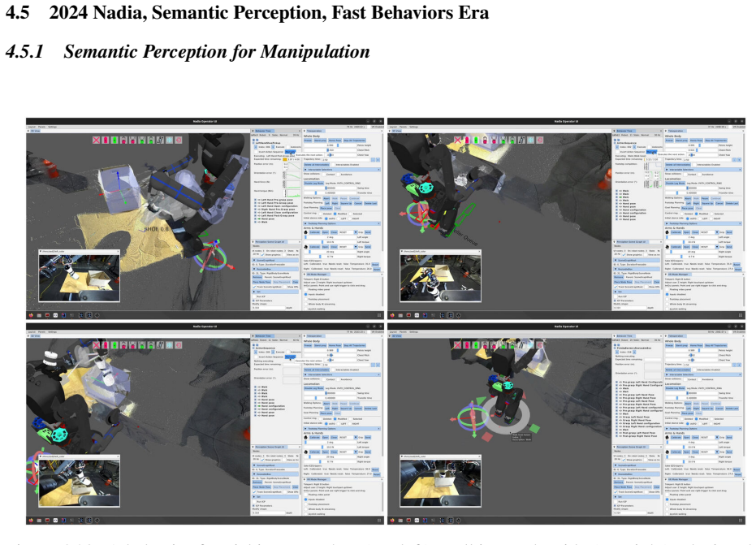Open Firefox from bottom-right window taskbar
The width and height of the screenshot is (756, 545).
coord(393,520)
